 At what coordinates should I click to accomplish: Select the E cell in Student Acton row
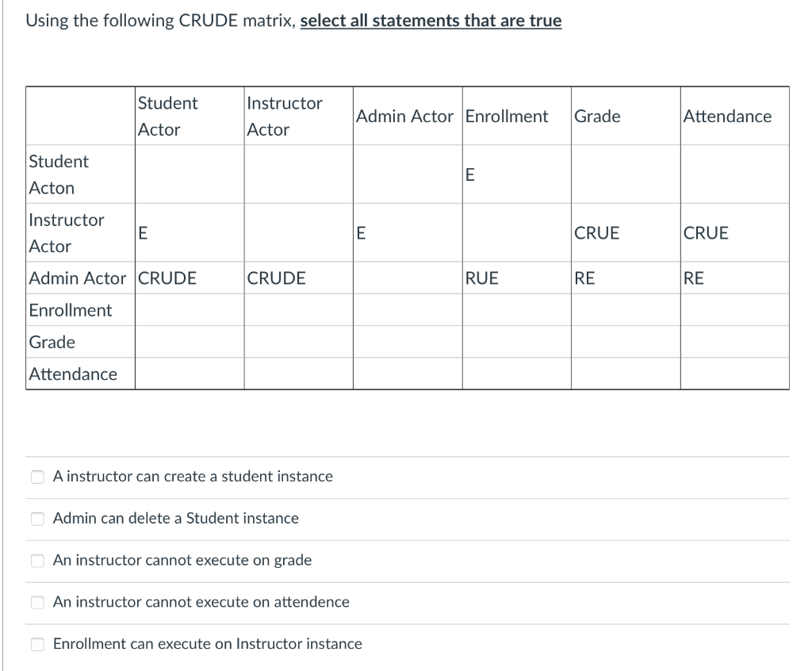pyautogui.click(x=469, y=174)
